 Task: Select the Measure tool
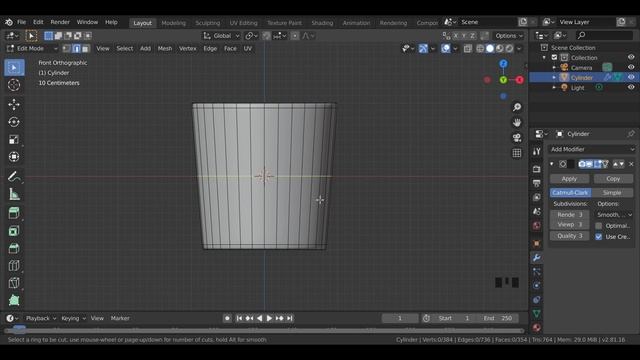[14, 194]
